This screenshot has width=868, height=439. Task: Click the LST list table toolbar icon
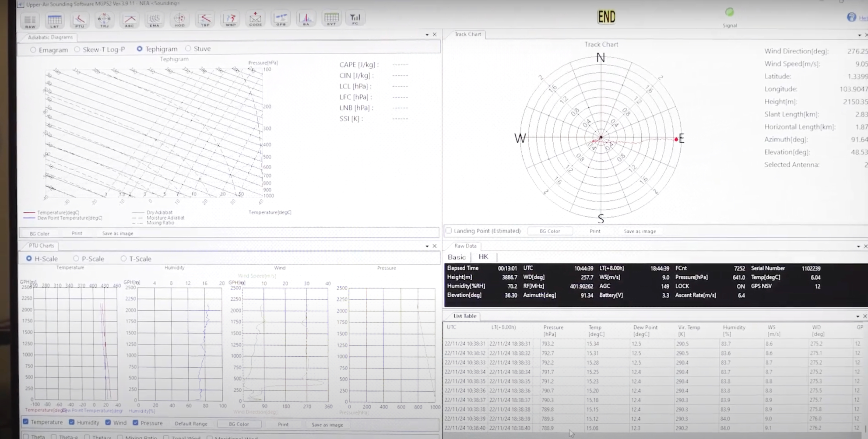pyautogui.click(x=55, y=20)
